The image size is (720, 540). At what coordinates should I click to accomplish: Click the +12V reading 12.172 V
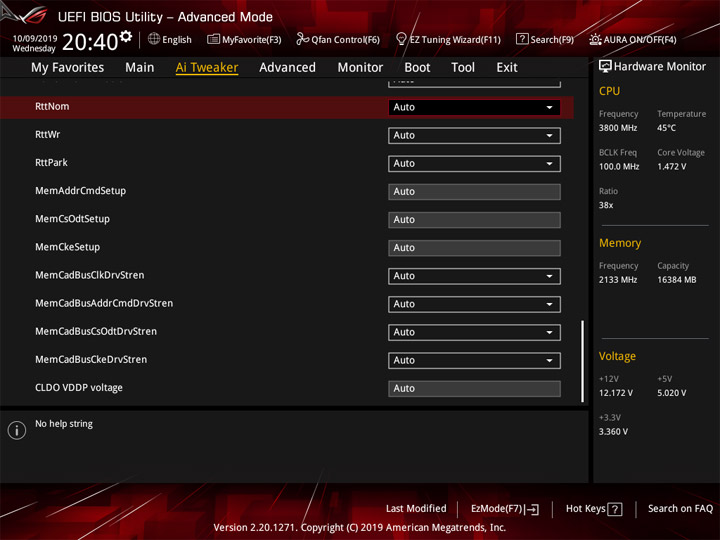(616, 393)
